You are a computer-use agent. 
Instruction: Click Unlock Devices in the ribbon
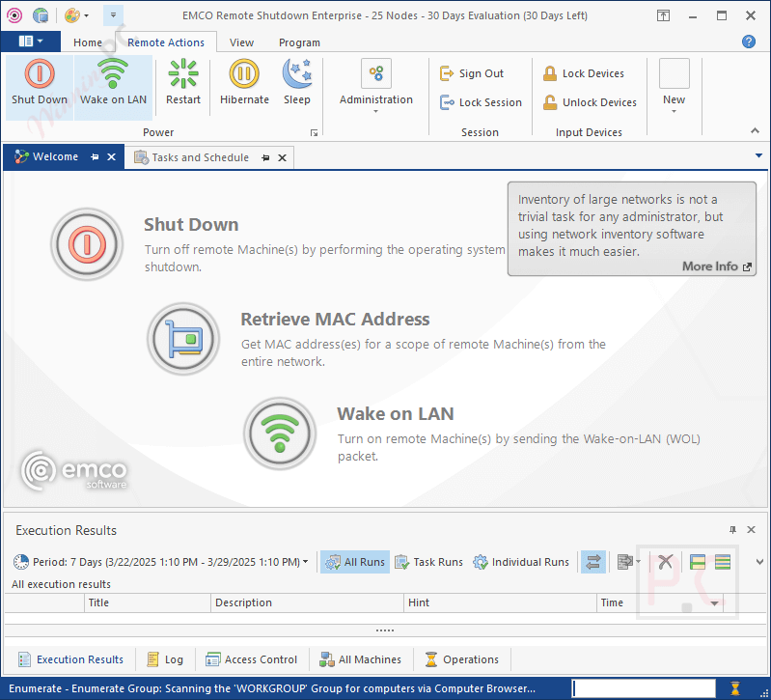[590, 102]
